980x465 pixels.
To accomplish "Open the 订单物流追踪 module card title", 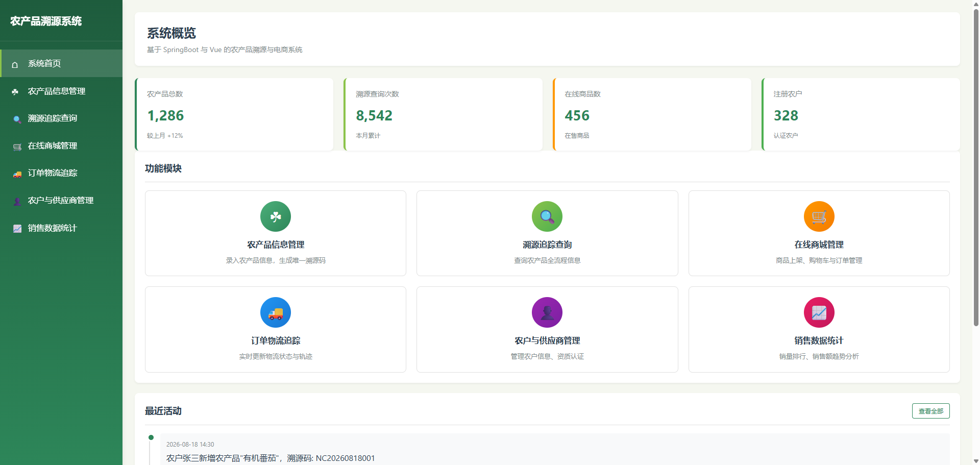I will coord(276,341).
